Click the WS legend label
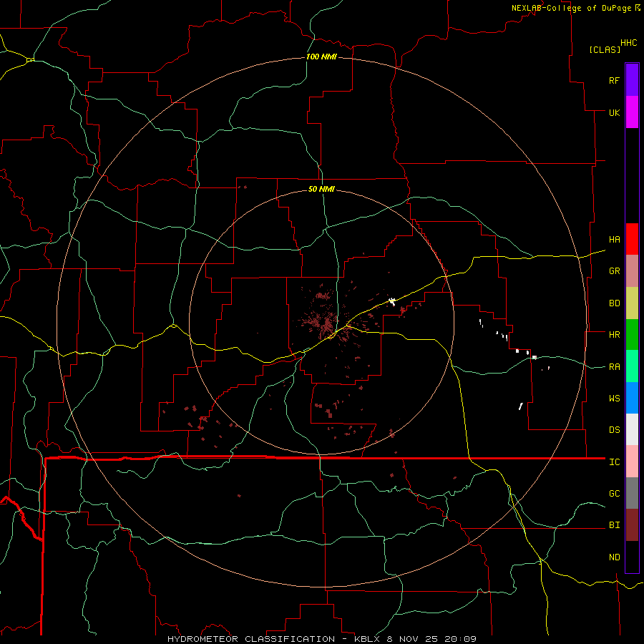Screen dimensions: 644x644 coord(614,399)
